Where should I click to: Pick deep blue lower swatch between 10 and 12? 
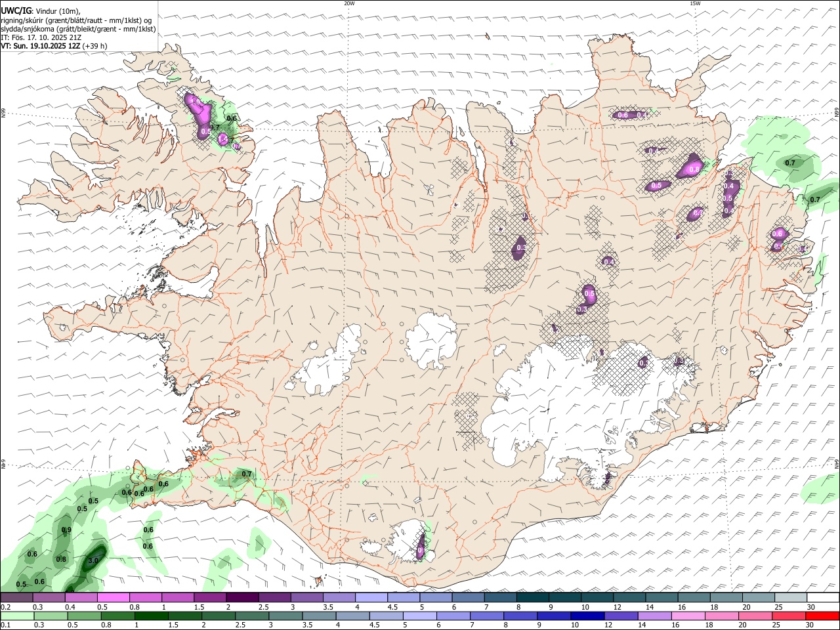coord(588,616)
